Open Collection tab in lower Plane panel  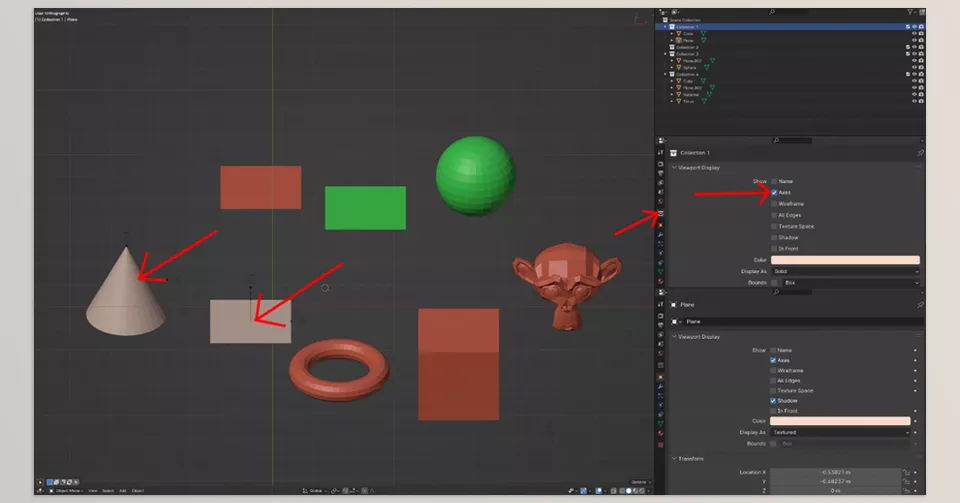point(660,365)
